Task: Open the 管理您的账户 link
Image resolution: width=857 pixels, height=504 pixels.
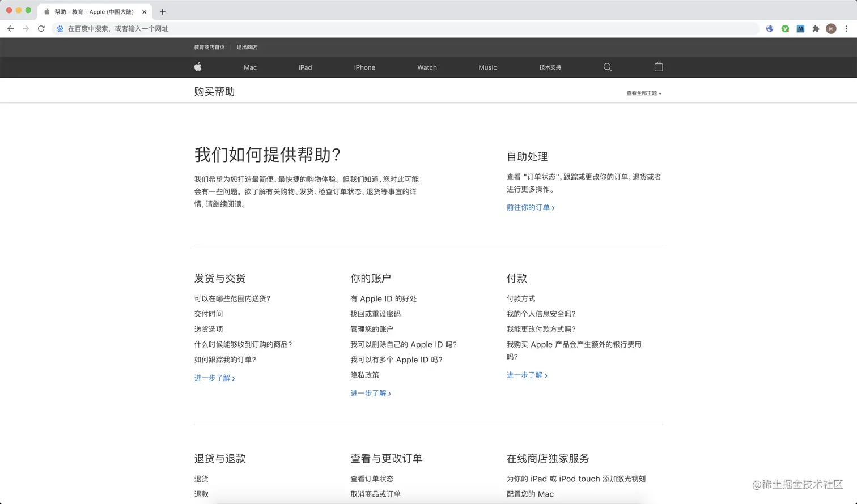Action: tap(372, 330)
